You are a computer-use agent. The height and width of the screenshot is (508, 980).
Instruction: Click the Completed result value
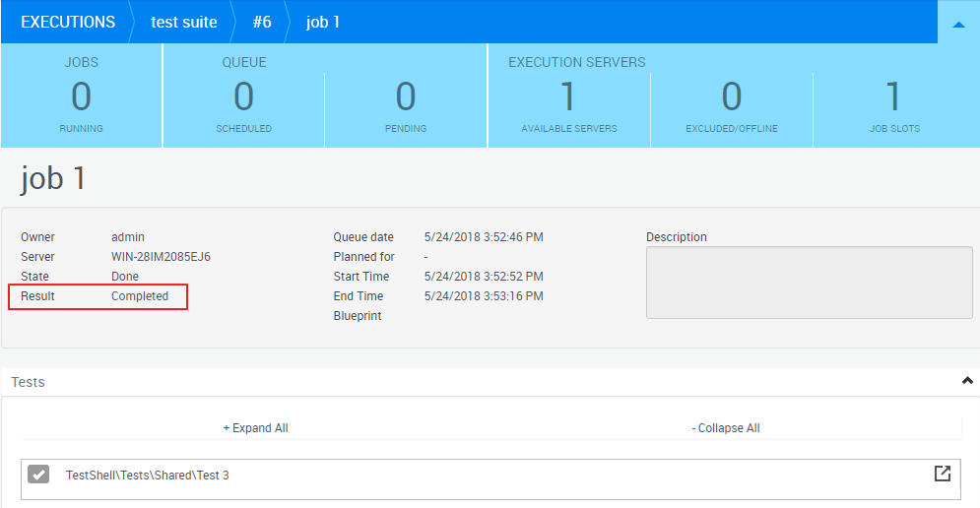140,296
